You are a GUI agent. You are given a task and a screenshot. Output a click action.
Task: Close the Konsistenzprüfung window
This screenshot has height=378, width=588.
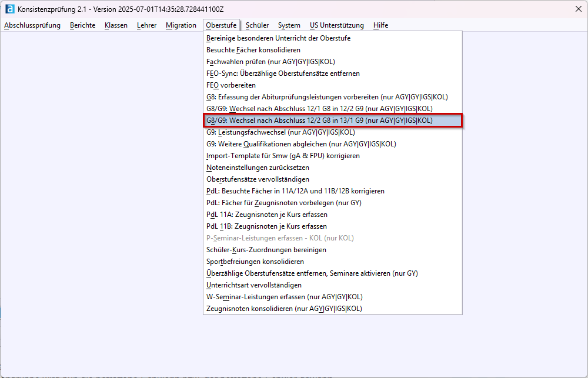(x=578, y=9)
